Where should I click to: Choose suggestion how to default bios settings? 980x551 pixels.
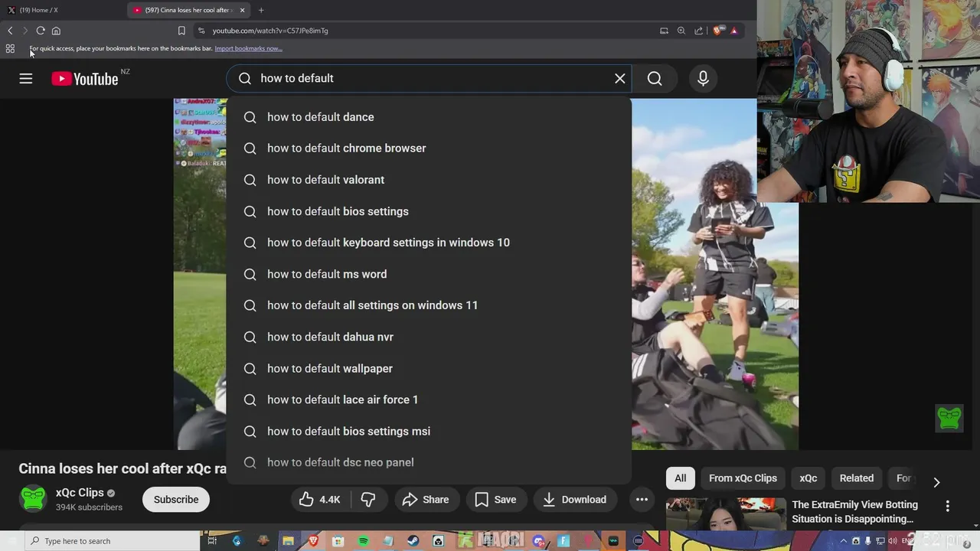click(429, 211)
